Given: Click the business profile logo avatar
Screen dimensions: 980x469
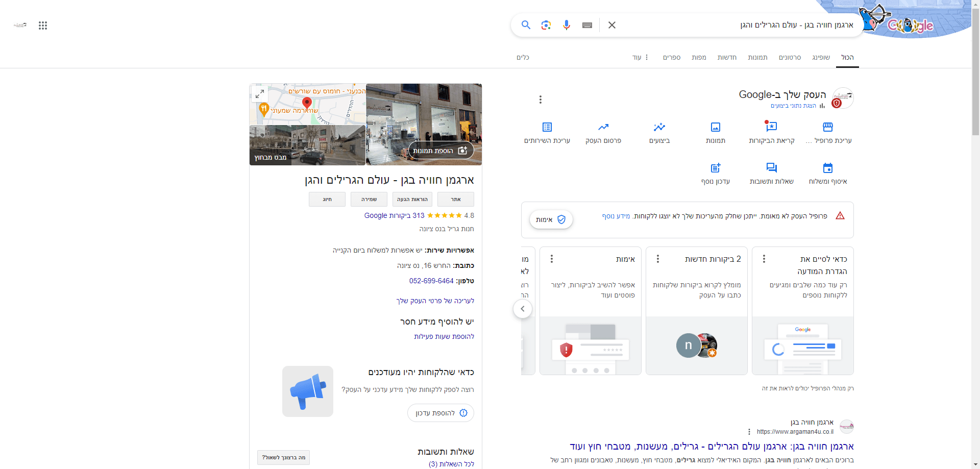Looking at the screenshot, I should [843, 97].
